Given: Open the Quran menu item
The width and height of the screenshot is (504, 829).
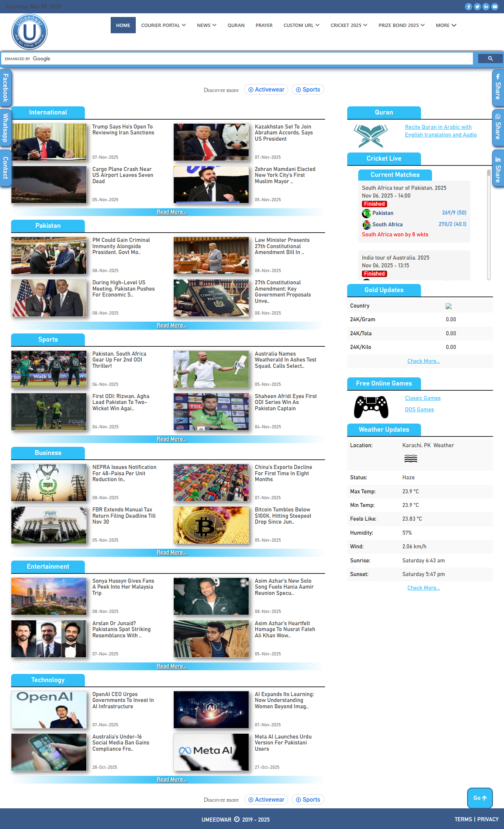Looking at the screenshot, I should [236, 25].
